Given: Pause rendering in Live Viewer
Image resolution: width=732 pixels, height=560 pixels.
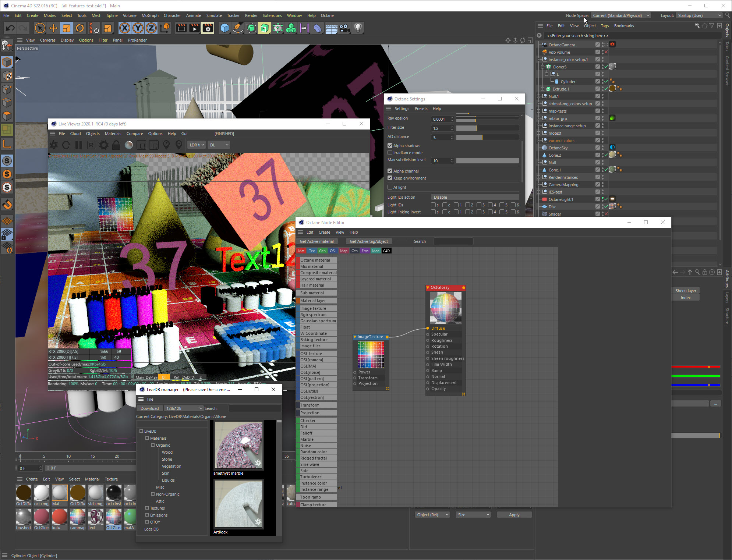Looking at the screenshot, I should point(79,145).
